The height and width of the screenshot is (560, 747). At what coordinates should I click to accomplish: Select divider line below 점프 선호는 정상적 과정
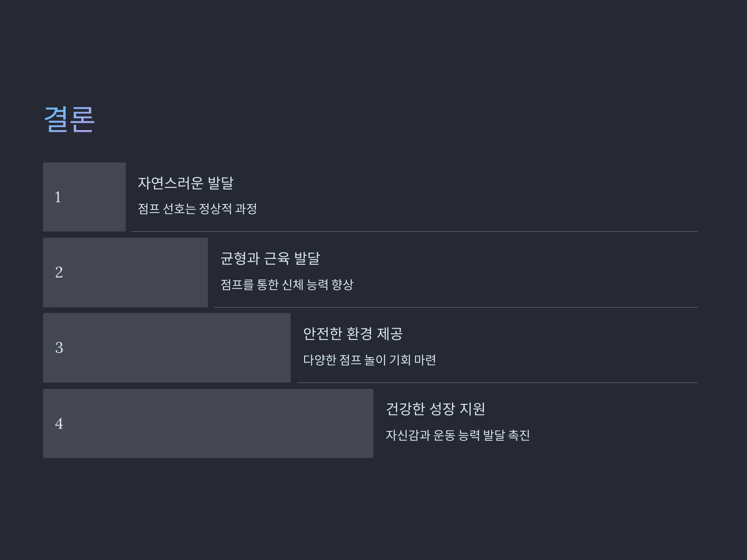point(414,231)
